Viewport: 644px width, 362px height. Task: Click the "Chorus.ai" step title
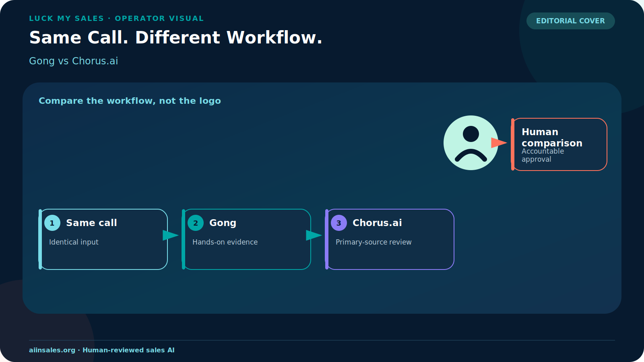click(x=377, y=223)
